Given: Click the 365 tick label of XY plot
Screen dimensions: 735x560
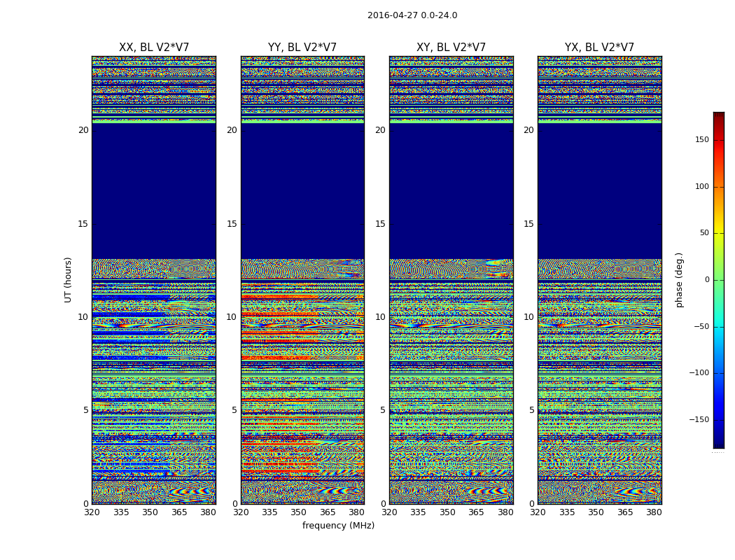Looking at the screenshot, I should pyautogui.click(x=476, y=512).
